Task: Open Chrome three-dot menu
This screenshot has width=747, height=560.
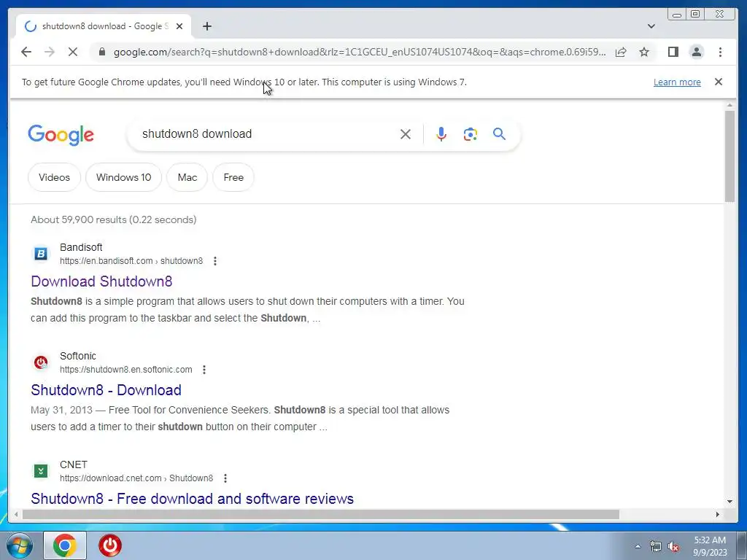Action: (x=720, y=52)
